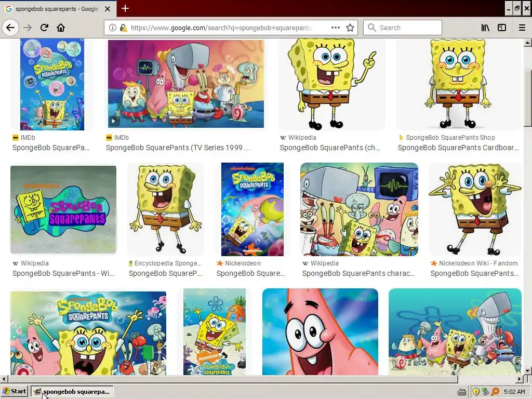Click the network computers tray icon
The width and height of the screenshot is (532, 399).
(x=486, y=392)
